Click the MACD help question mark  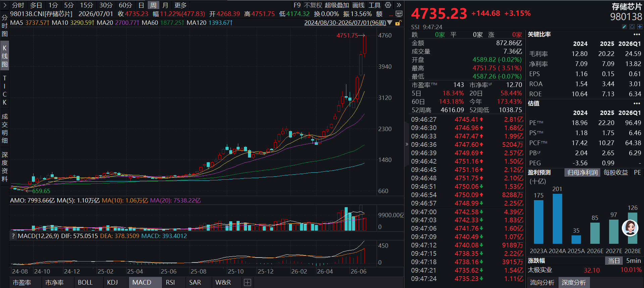tap(13, 236)
